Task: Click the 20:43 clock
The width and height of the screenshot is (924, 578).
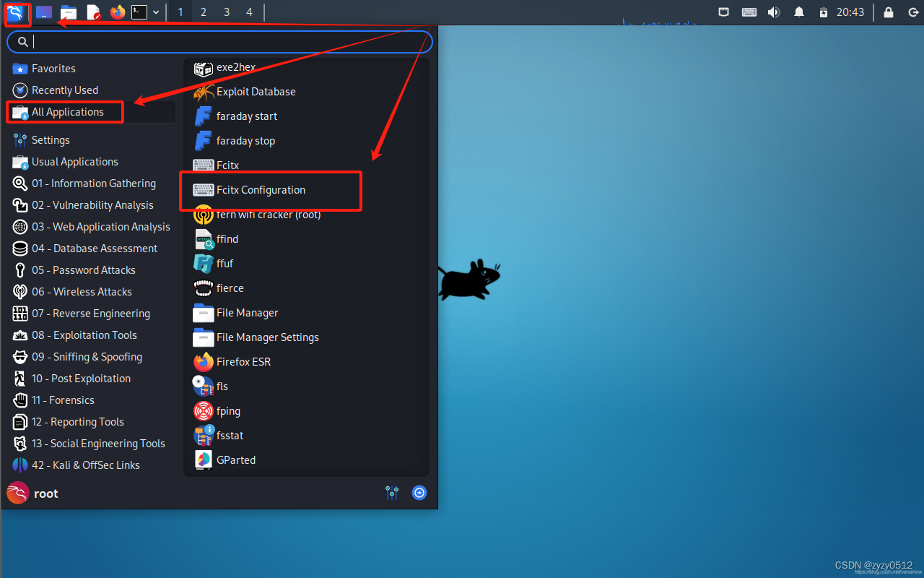Action: [850, 12]
